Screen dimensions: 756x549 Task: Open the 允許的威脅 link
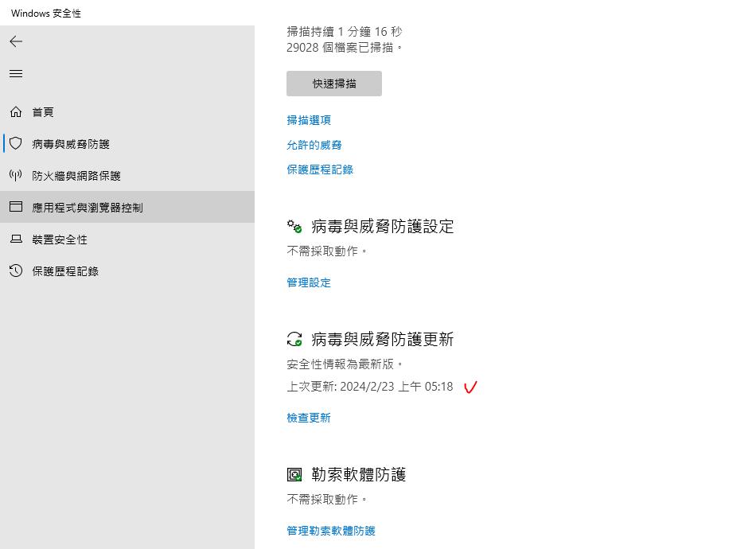click(x=314, y=145)
